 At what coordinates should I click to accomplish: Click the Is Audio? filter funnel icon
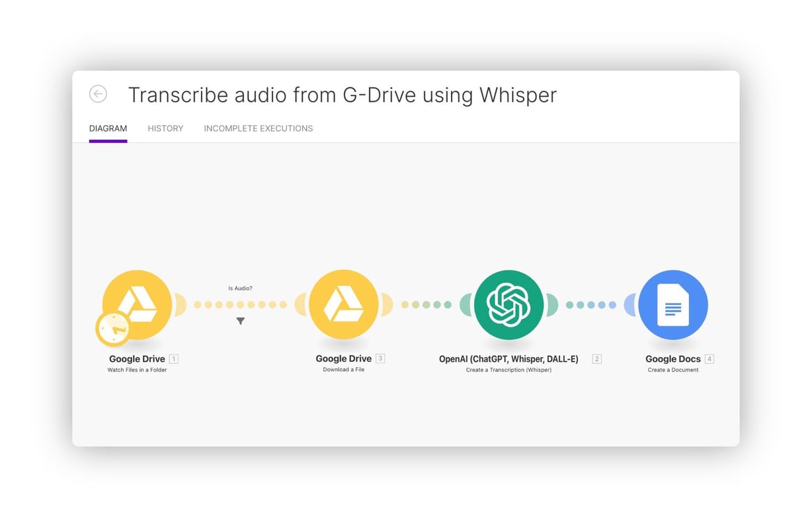[241, 321]
